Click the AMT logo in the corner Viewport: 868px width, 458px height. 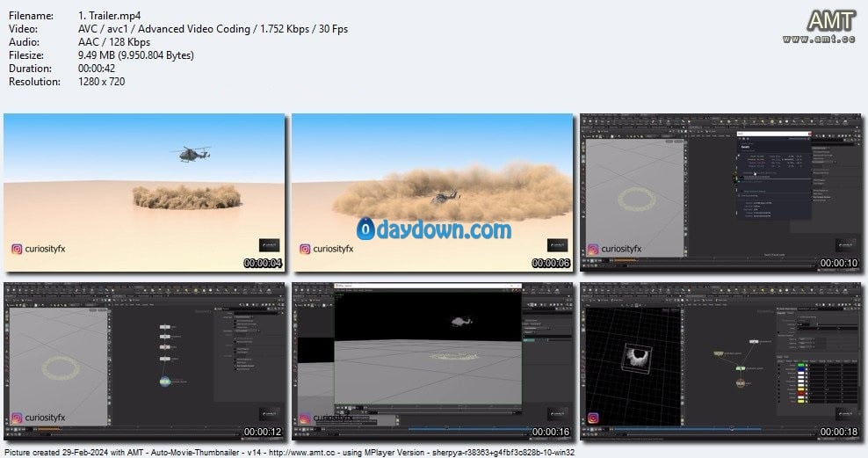click(830, 21)
